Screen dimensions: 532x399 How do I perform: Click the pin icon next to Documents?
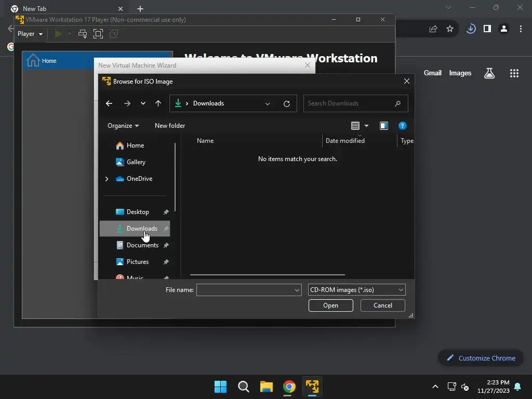[166, 245]
